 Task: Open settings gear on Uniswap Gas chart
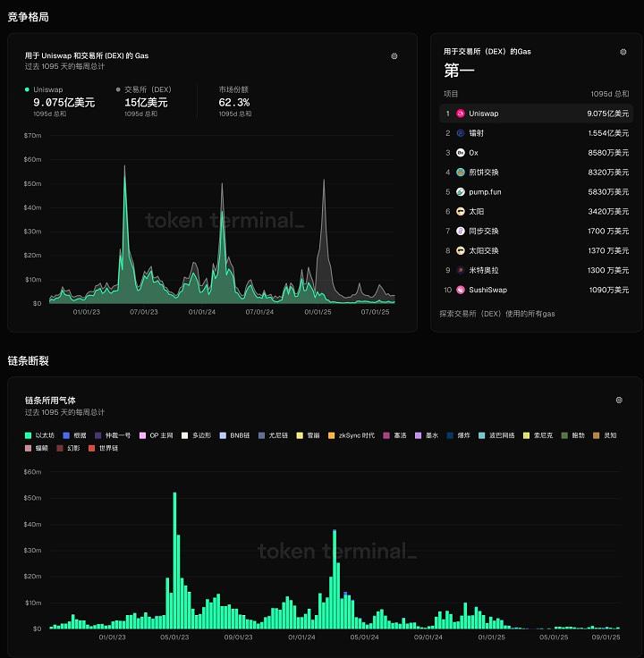[394, 55]
